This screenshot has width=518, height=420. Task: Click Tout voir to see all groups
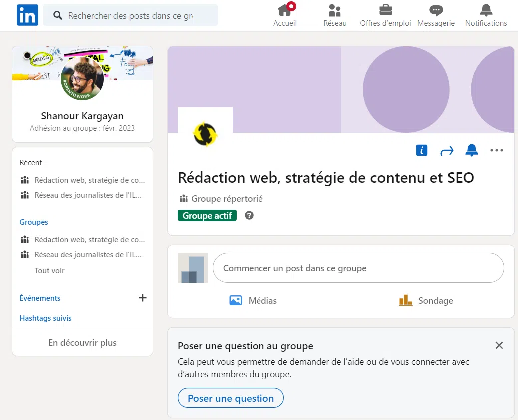pos(49,271)
